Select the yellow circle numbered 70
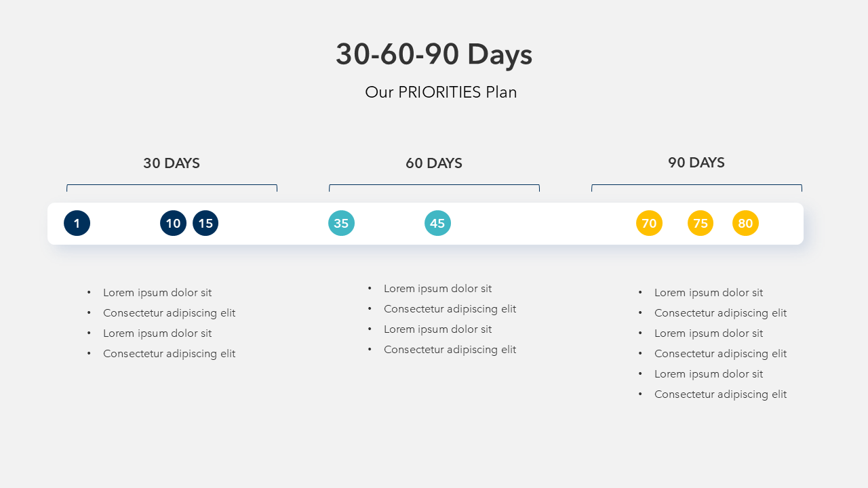868x488 pixels. (649, 223)
